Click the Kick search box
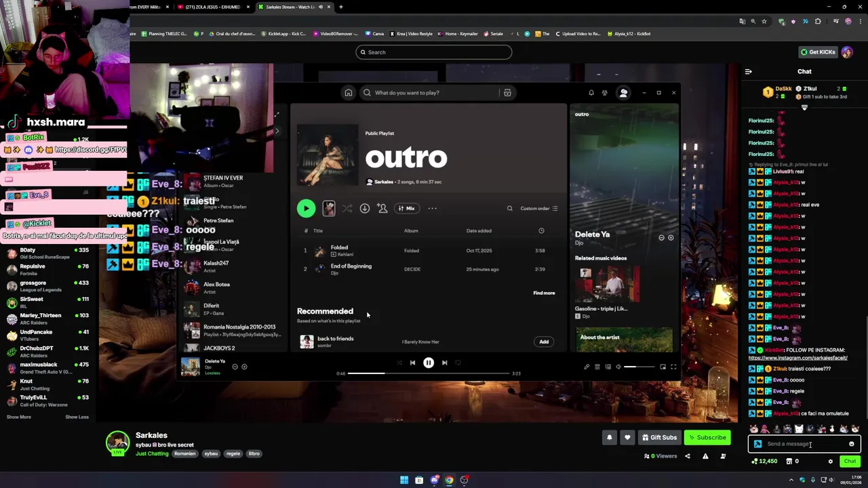868x488 pixels. (433, 52)
